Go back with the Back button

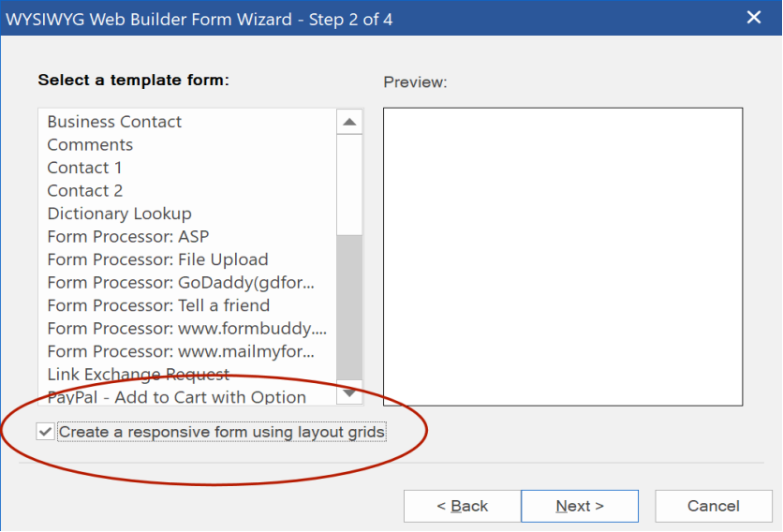coord(463,506)
